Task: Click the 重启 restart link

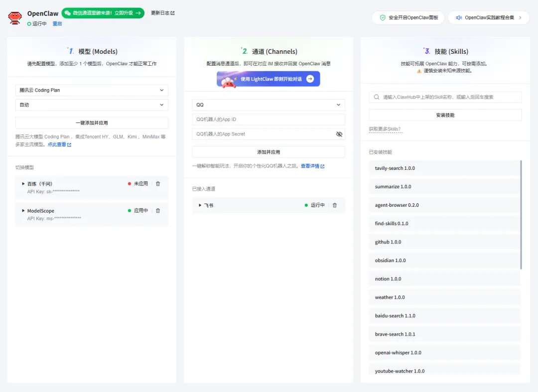Action: (57, 24)
